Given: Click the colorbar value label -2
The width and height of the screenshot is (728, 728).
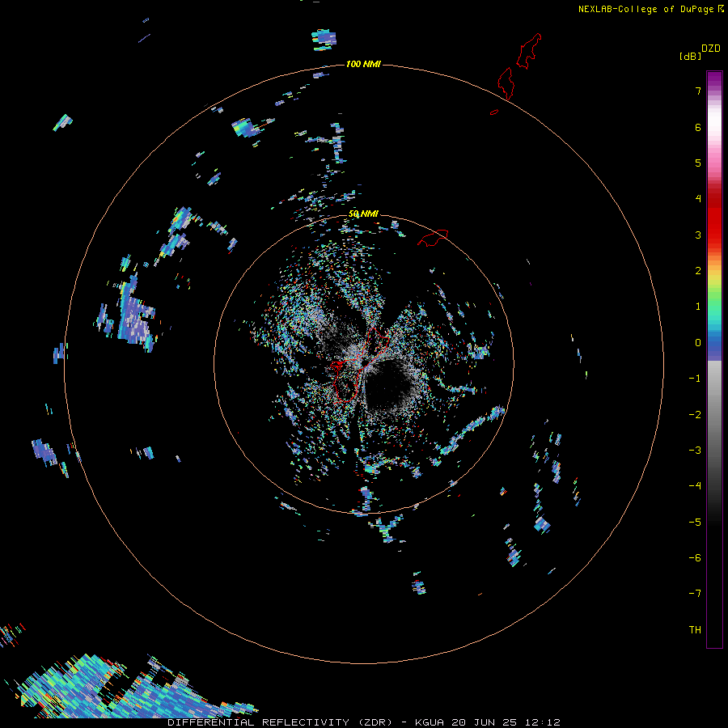Looking at the screenshot, I should tap(695, 415).
